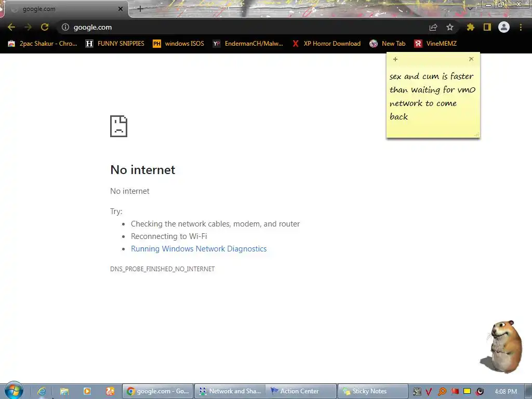Click the first pixelated tray icon
Viewport: 532px width, 399px height.
point(417,392)
